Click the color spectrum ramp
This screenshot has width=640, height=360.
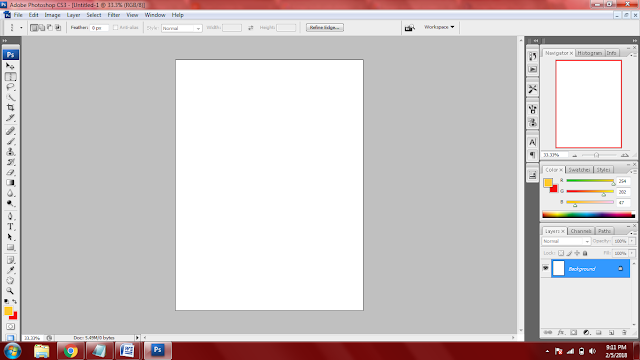click(588, 215)
